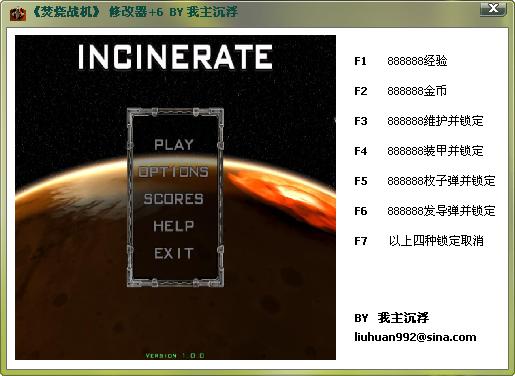Click the F2 hotkey label
The height and width of the screenshot is (376, 515).
(361, 91)
